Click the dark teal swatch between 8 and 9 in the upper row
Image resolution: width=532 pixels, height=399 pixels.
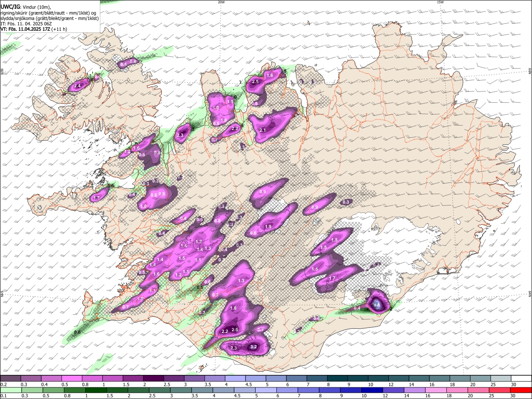pos(338,379)
